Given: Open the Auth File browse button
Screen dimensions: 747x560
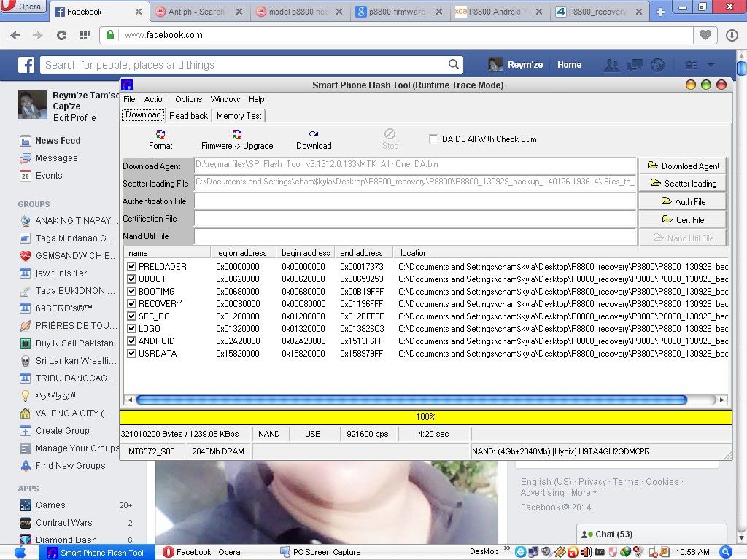Looking at the screenshot, I should point(683,201).
